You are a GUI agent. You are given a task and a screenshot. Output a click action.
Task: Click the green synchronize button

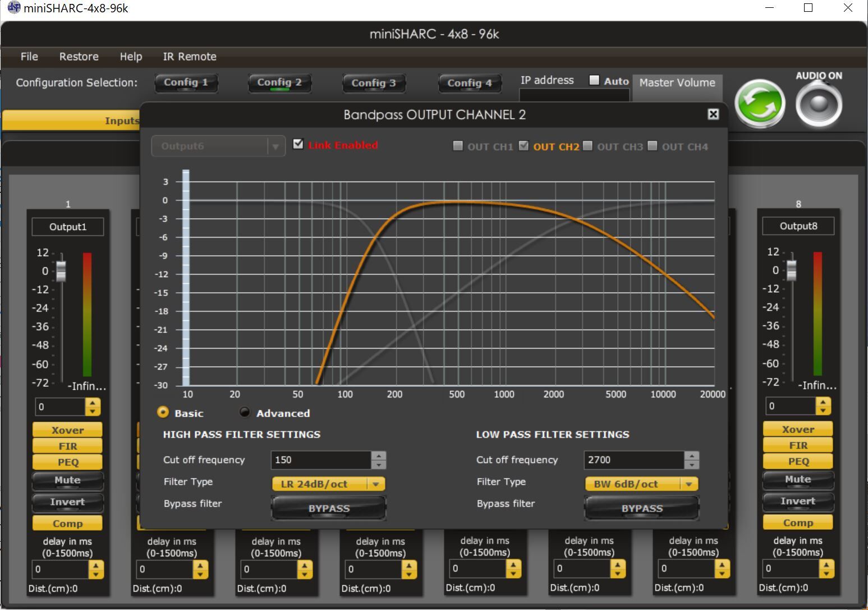pyautogui.click(x=760, y=104)
